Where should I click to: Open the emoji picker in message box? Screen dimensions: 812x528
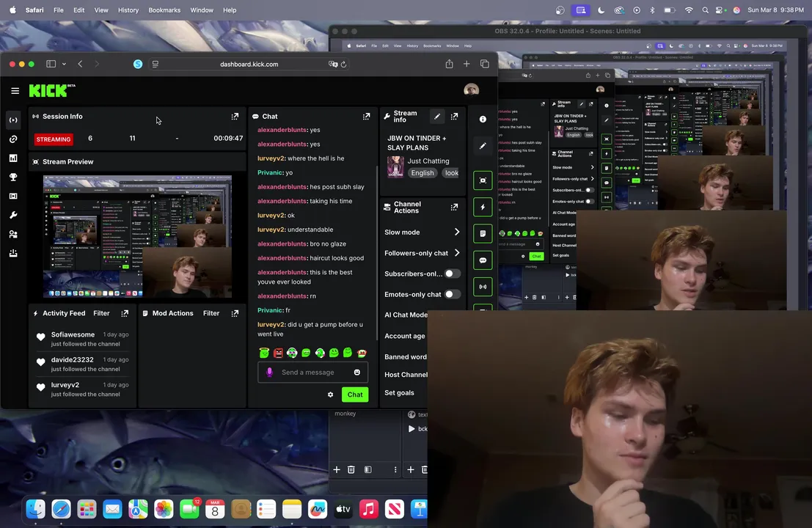tap(356, 373)
